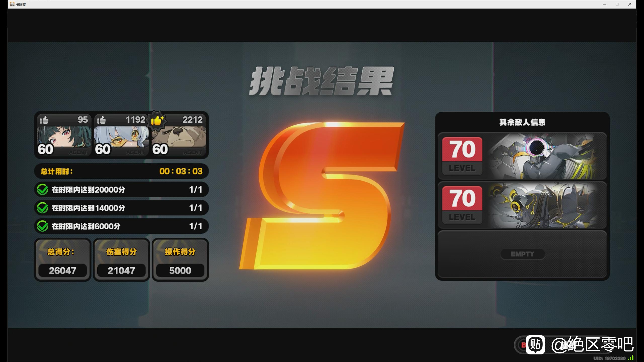
Task: Click the green check for 20000 points
Action: (x=43, y=190)
